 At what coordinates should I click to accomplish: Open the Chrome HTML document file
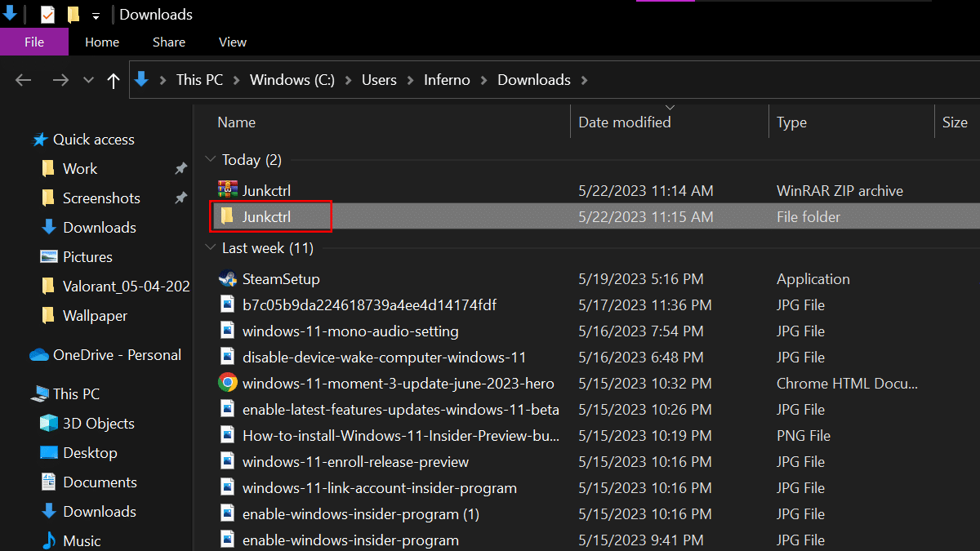(x=398, y=384)
